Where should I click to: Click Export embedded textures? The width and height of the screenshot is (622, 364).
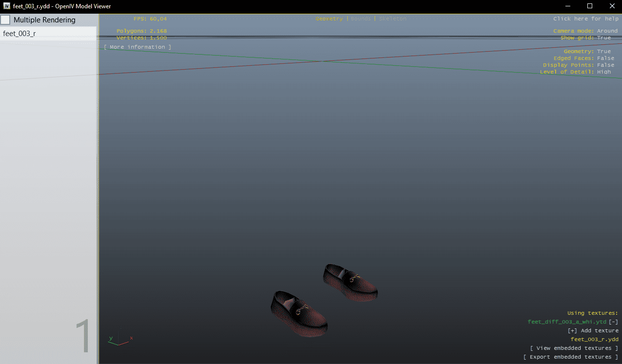tap(571, 357)
